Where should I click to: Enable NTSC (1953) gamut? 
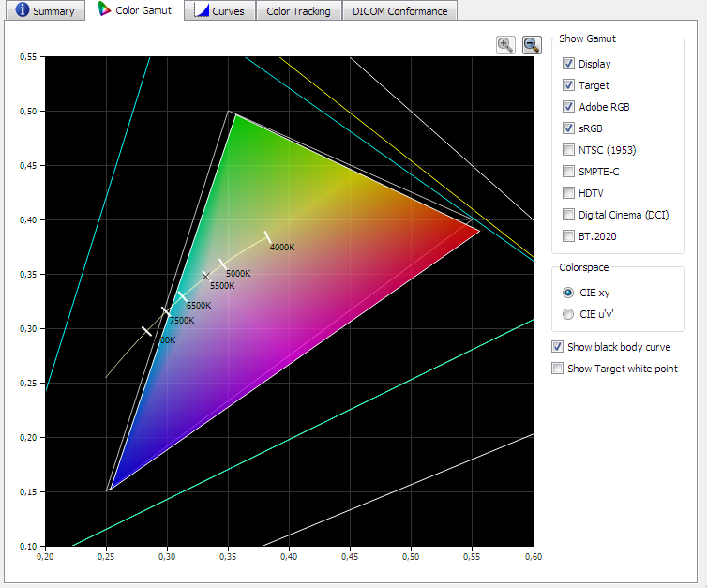[x=568, y=150]
